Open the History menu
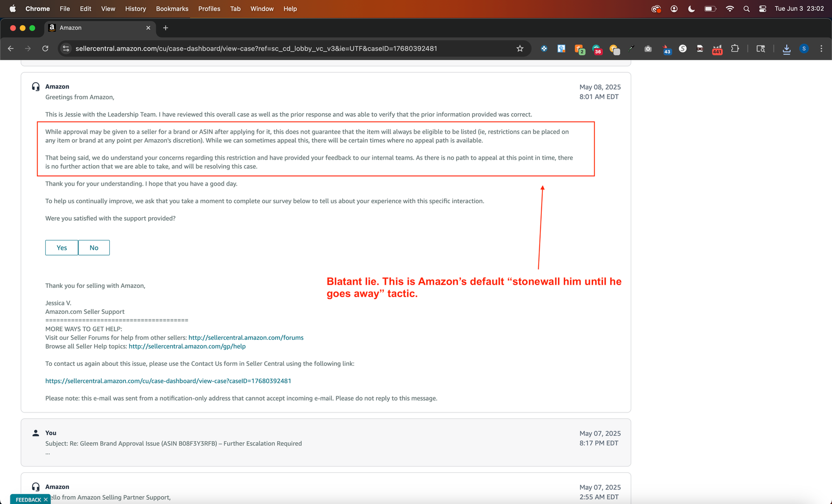The height and width of the screenshot is (504, 832). point(135,9)
